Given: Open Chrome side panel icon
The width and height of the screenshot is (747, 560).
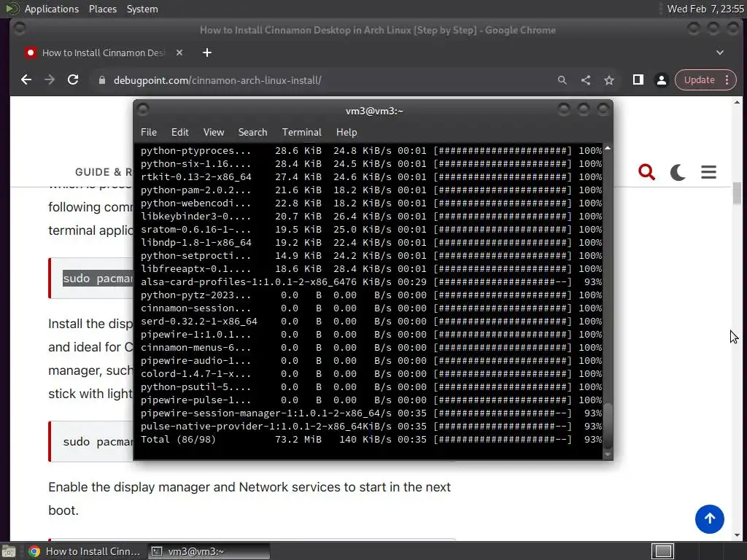Looking at the screenshot, I should [x=638, y=80].
